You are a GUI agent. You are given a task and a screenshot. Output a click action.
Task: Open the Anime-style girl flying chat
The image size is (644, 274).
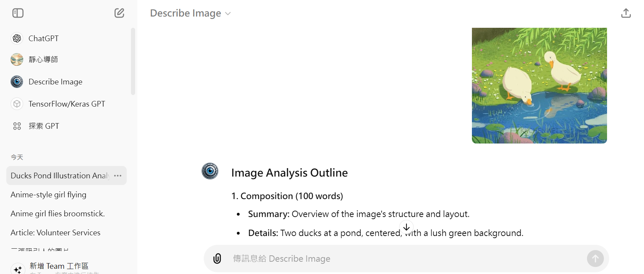pyautogui.click(x=49, y=195)
